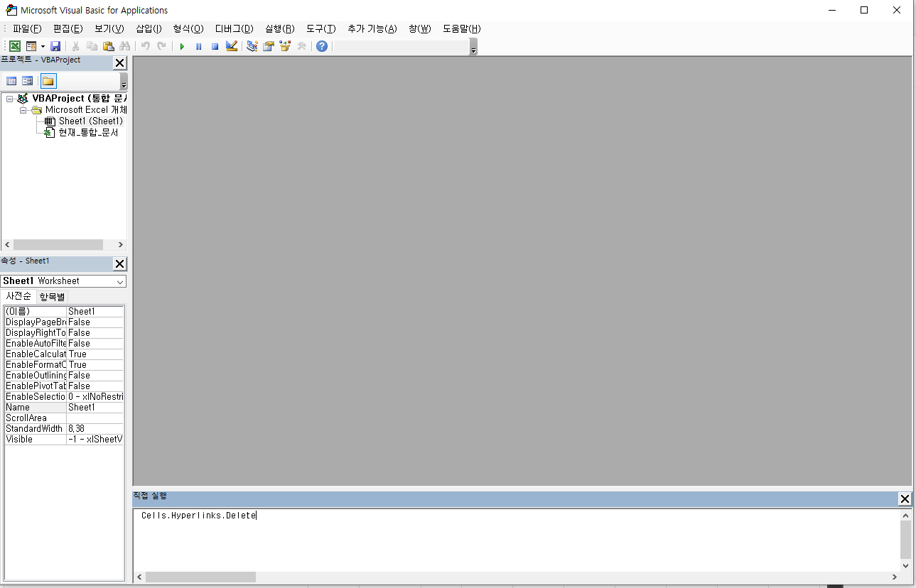
Task: Open the 파일(F) menu
Action: (x=27, y=28)
